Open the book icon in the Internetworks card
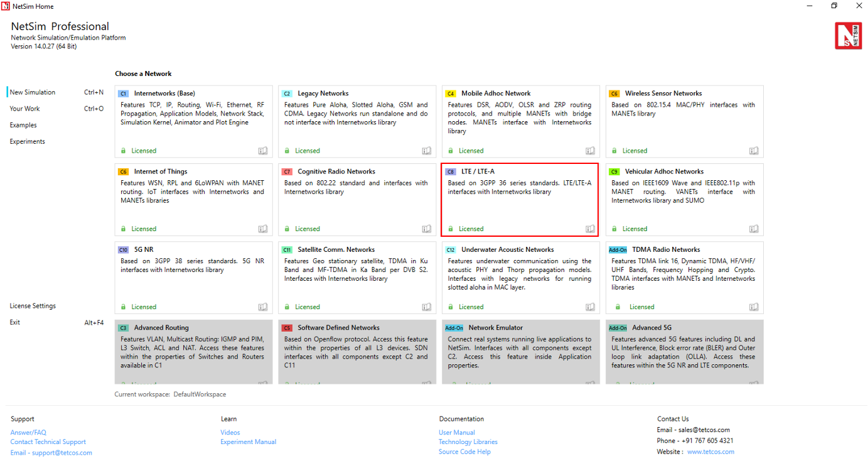The width and height of the screenshot is (868, 461). pos(263,151)
